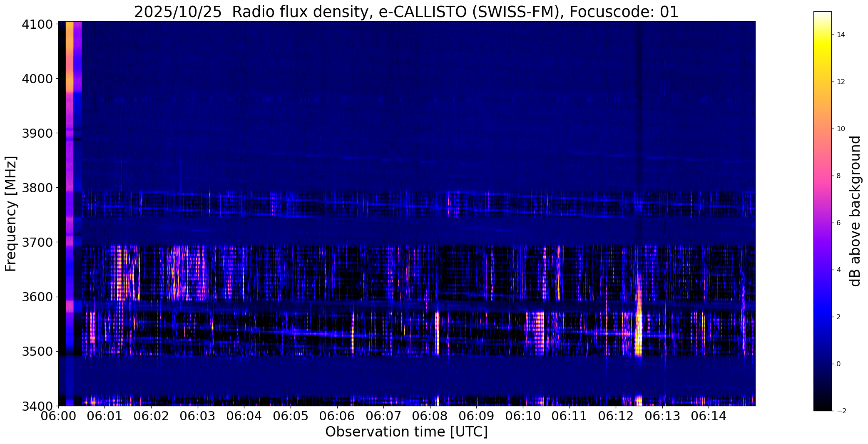Click the colorbar tick label 14
The height and width of the screenshot is (444, 868).
click(x=841, y=35)
